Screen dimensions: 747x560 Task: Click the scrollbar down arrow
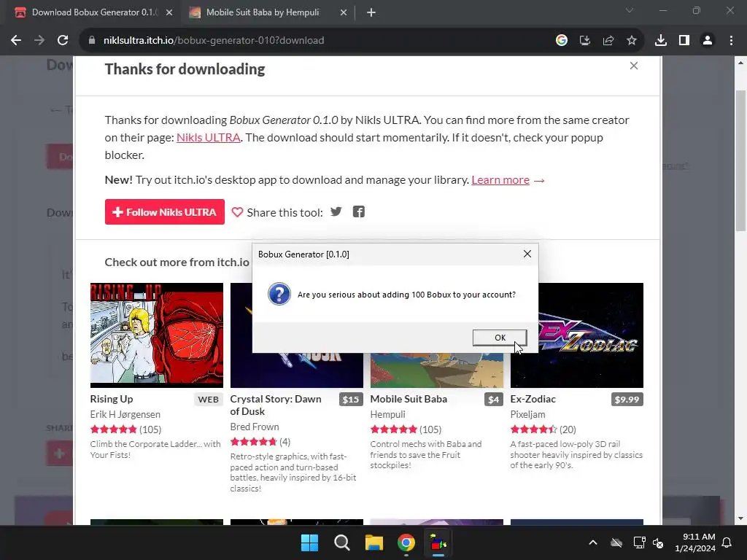pos(741,518)
